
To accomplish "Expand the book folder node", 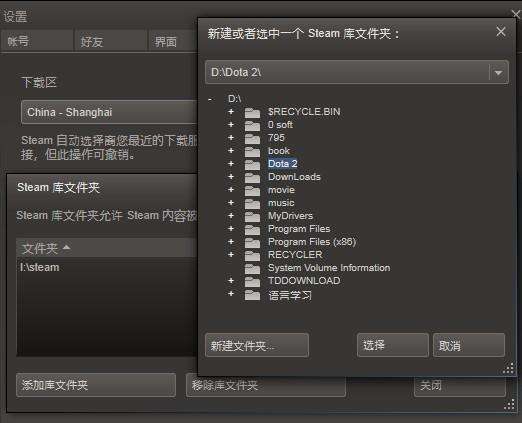I will tap(231, 151).
